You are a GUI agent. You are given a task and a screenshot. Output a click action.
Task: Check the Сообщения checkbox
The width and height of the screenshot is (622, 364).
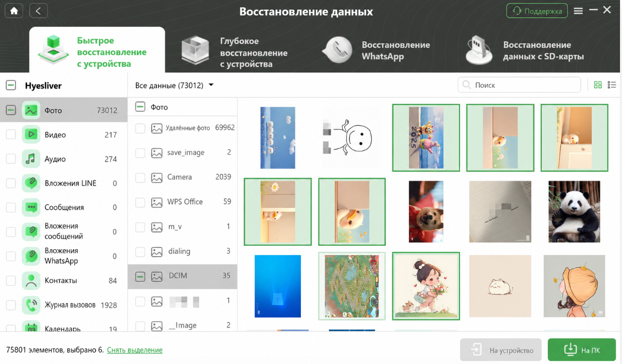pyautogui.click(x=11, y=207)
